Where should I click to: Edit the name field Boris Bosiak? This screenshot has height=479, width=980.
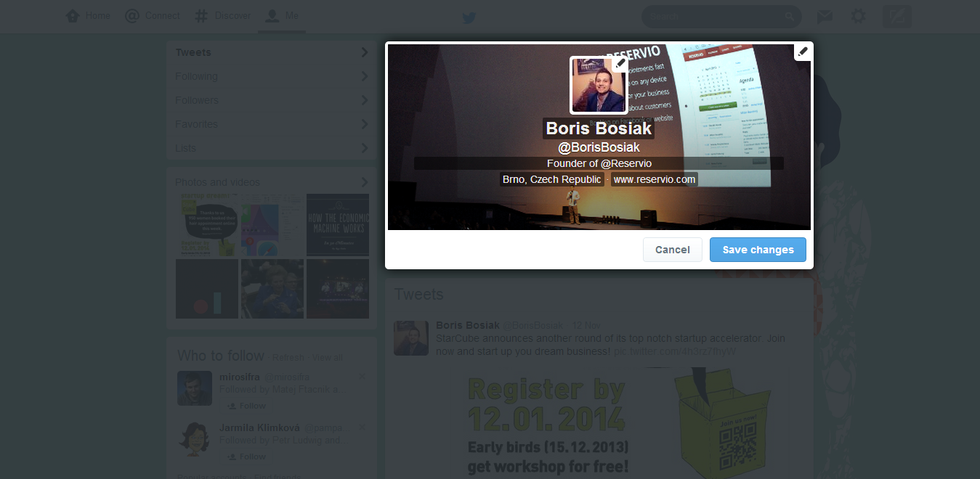pyautogui.click(x=599, y=129)
